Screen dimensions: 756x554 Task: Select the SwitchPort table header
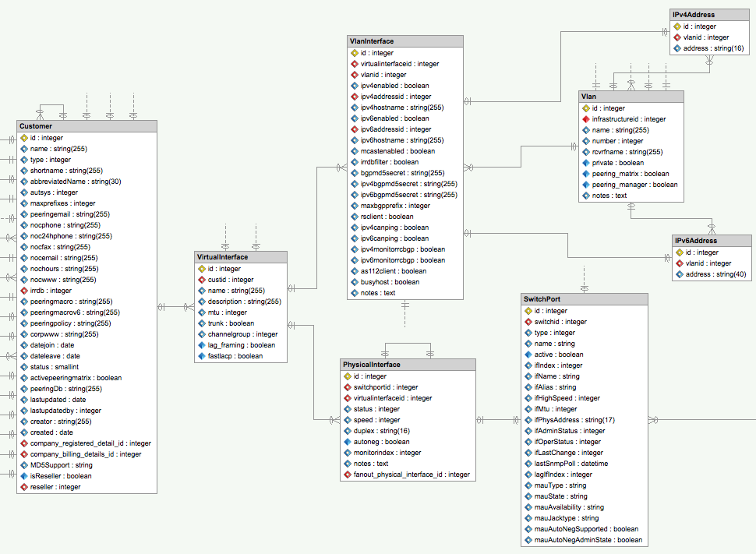pos(585,299)
